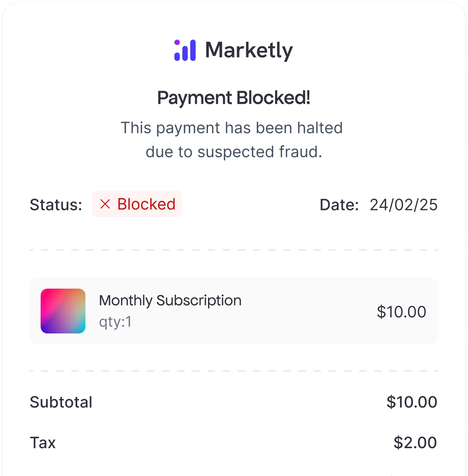Screen dimensions: 468x476
Task: Expand the Monthly Subscription item details
Action: coord(170,301)
